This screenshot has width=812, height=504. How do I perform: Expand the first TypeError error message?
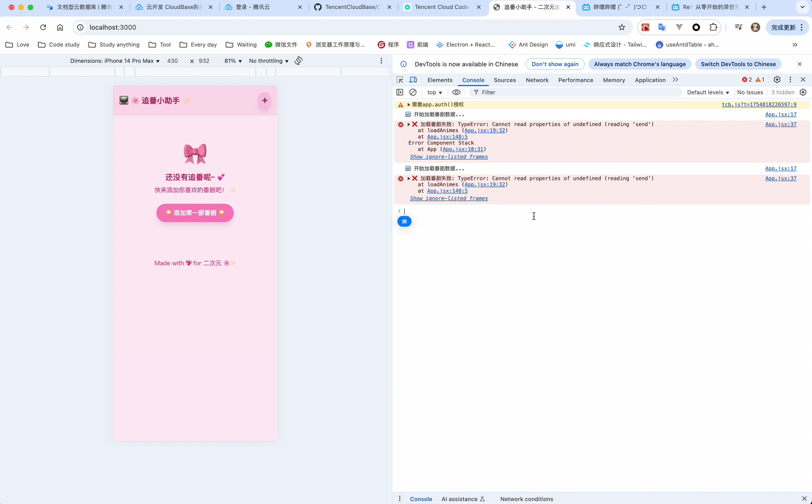409,124
